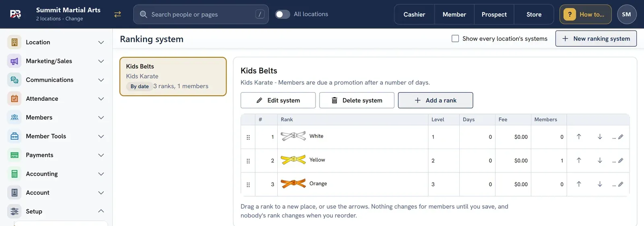Edit the Orange rank pencil icon
Screen dimensions: 644x226
621,185
